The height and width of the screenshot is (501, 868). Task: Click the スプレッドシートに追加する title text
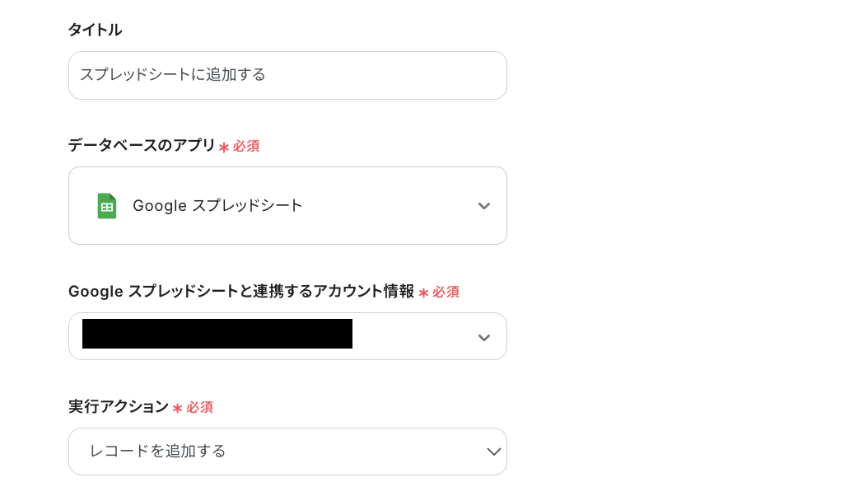(172, 75)
